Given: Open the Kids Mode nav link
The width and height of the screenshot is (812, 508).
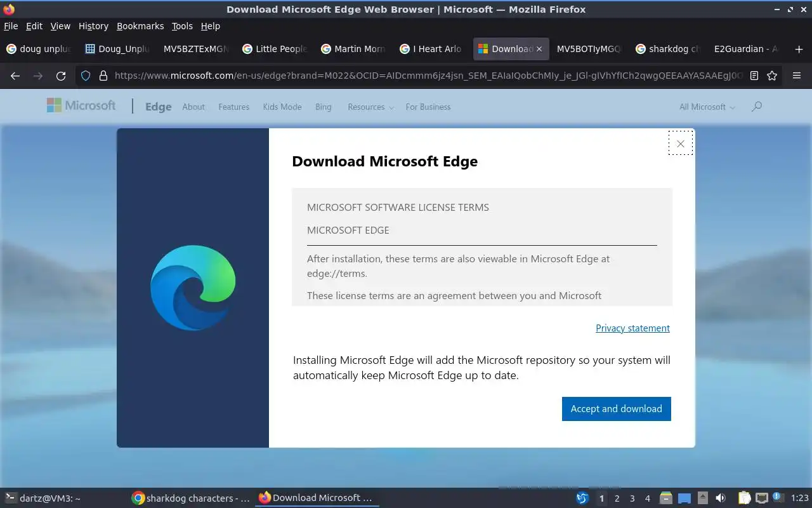Looking at the screenshot, I should (282, 107).
